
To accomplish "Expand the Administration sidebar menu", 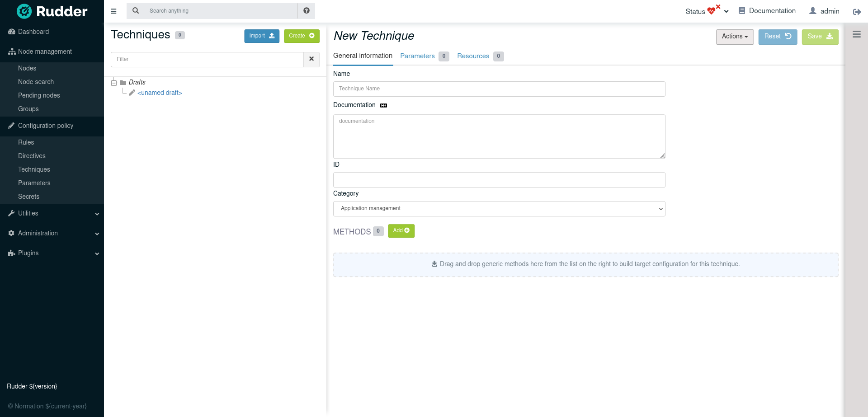I will [52, 233].
